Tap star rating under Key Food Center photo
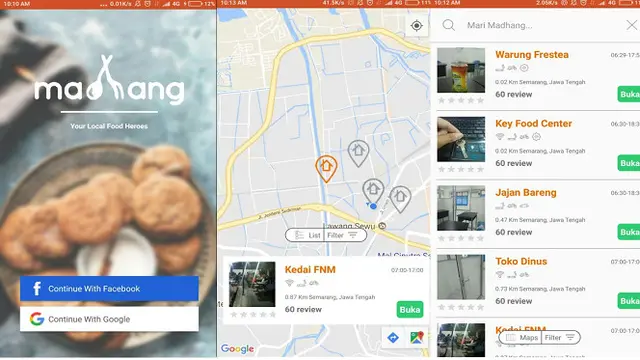Image resolution: width=640 pixels, height=360 pixels. [461, 169]
